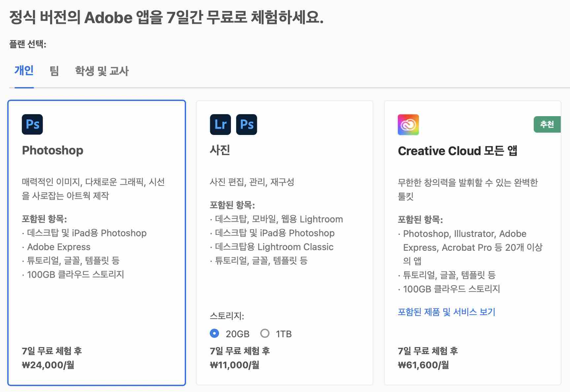This screenshot has width=570, height=392.
Task: Click the 스토리지: label
Action: [227, 316]
